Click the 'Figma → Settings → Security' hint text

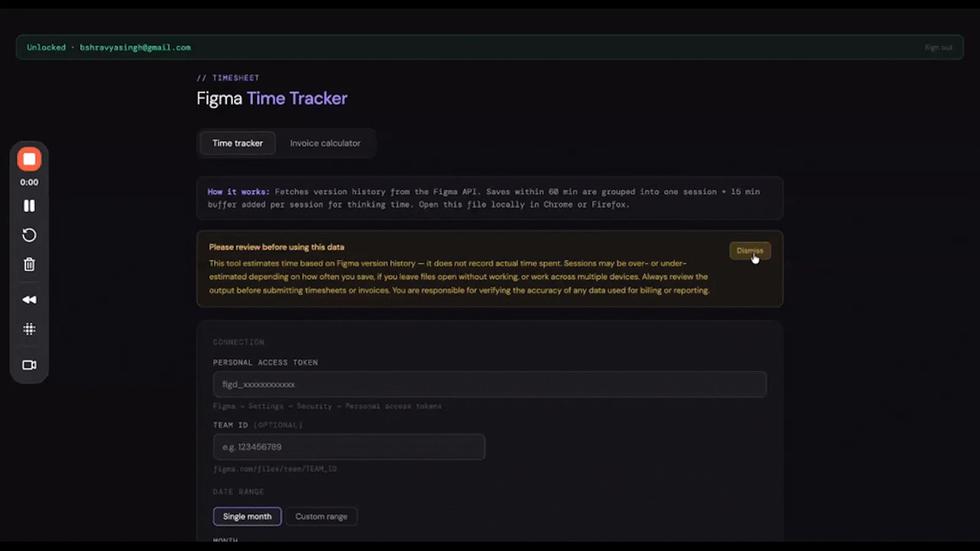(x=327, y=406)
